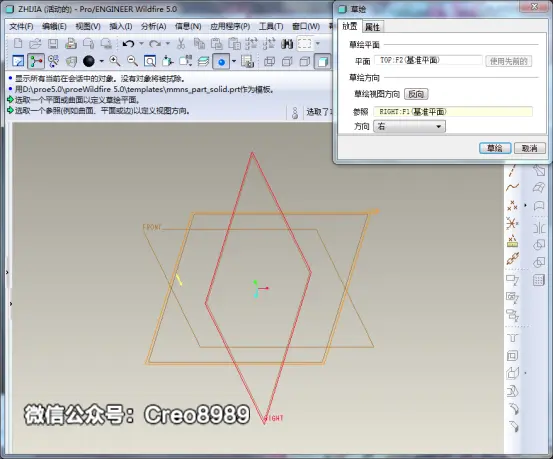Click the curve tool in right toolbar
554x459 pixels.
pos(513,187)
